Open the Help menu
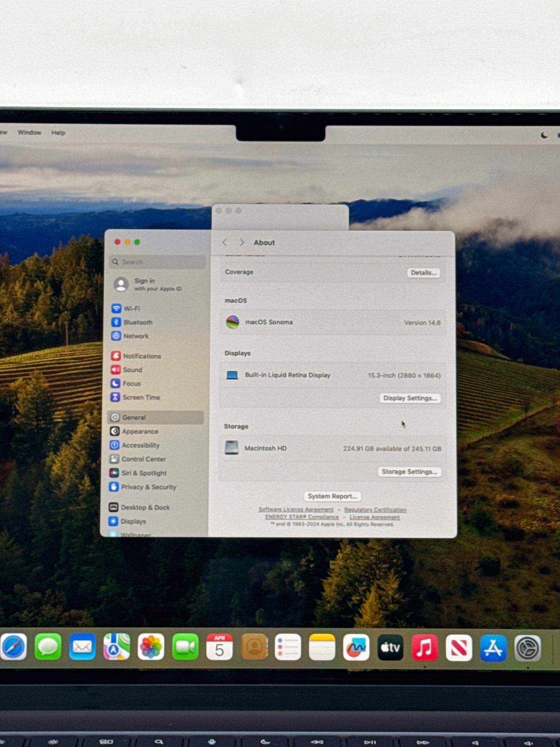 point(59,133)
